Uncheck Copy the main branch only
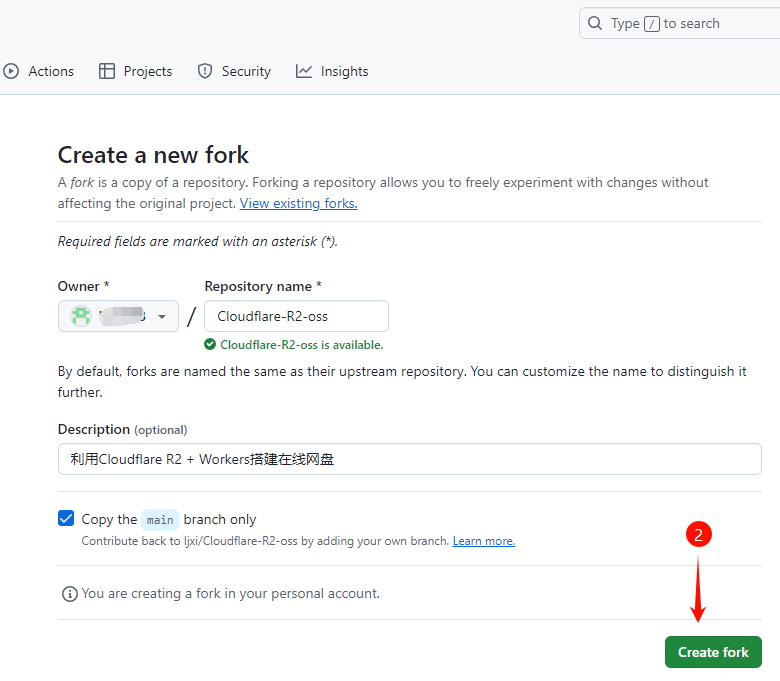 [x=66, y=518]
